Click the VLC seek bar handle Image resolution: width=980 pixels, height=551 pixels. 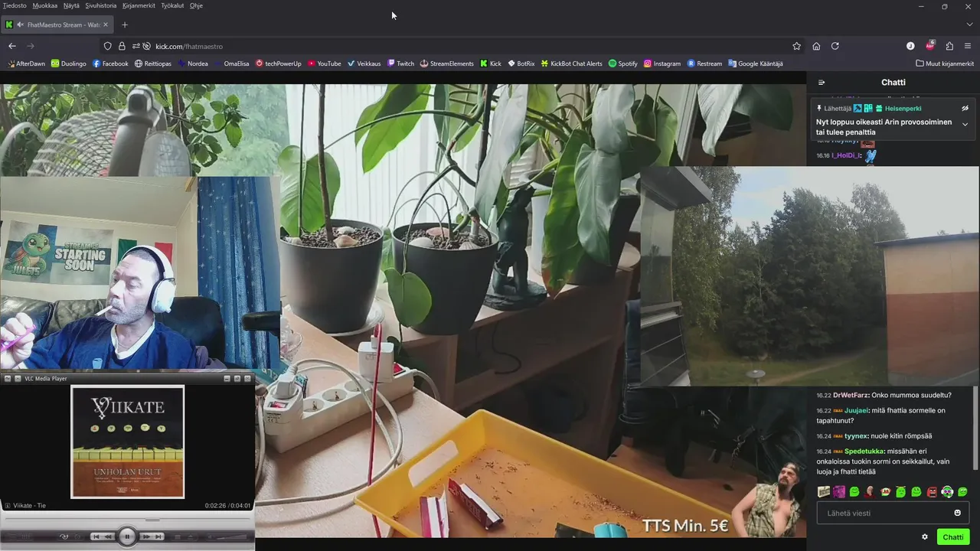(152, 520)
